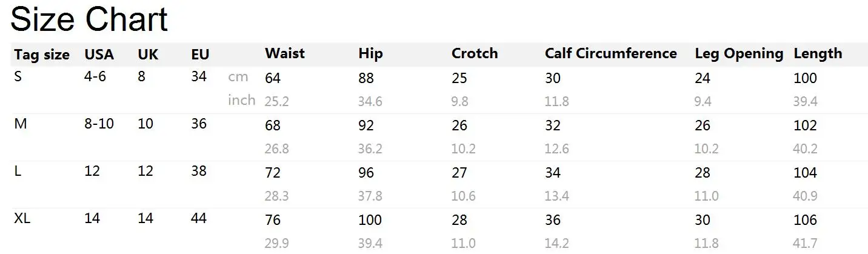Click the Tag size column header

pyautogui.click(x=42, y=55)
